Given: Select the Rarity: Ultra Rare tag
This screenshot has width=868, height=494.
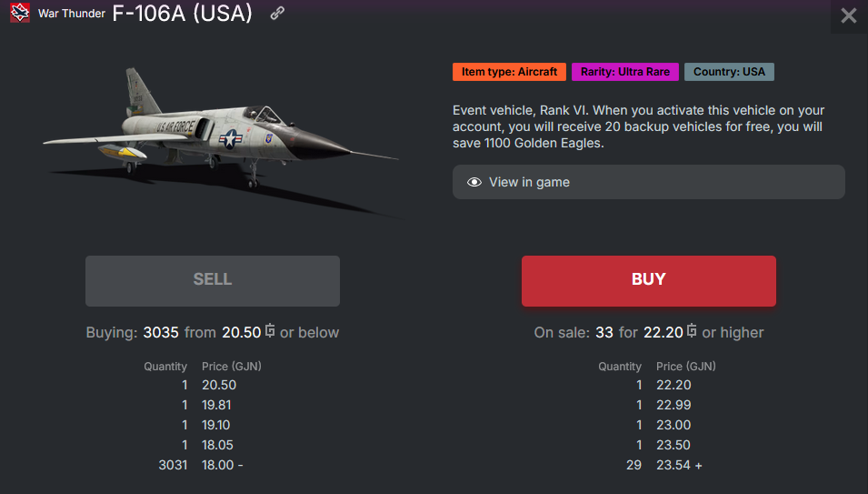Looking at the screenshot, I should (x=625, y=72).
